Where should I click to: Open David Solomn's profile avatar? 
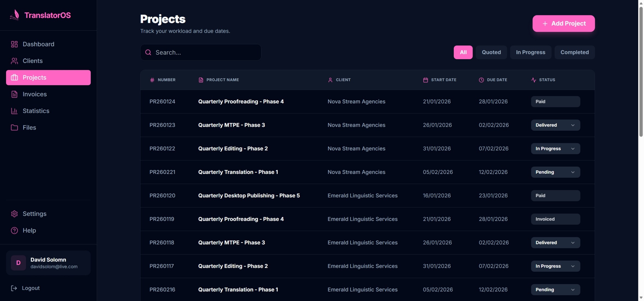18,263
